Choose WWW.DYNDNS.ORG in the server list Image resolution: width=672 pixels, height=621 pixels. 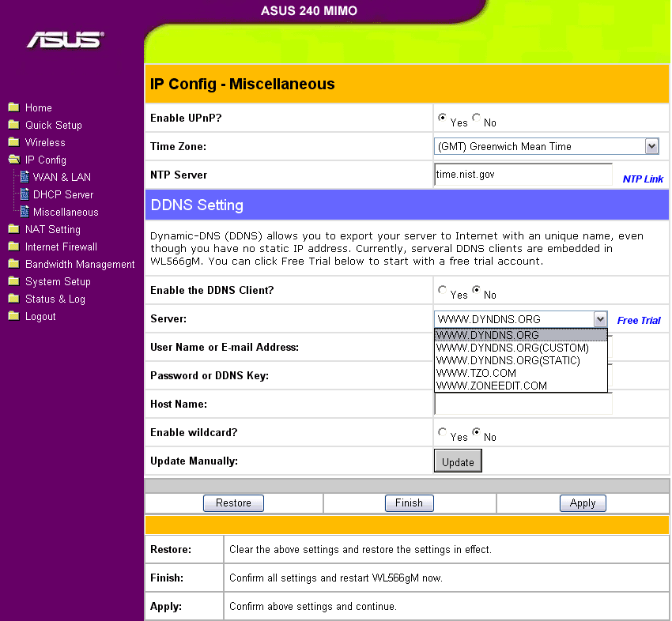point(521,335)
